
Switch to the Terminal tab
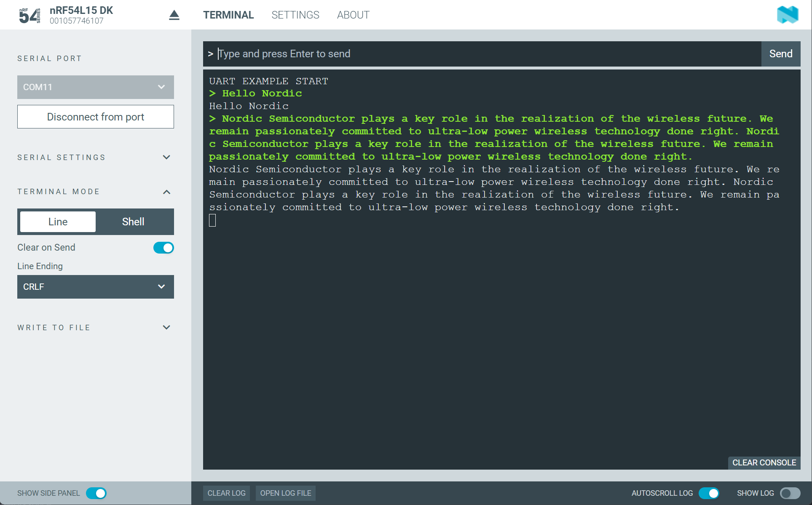point(228,15)
